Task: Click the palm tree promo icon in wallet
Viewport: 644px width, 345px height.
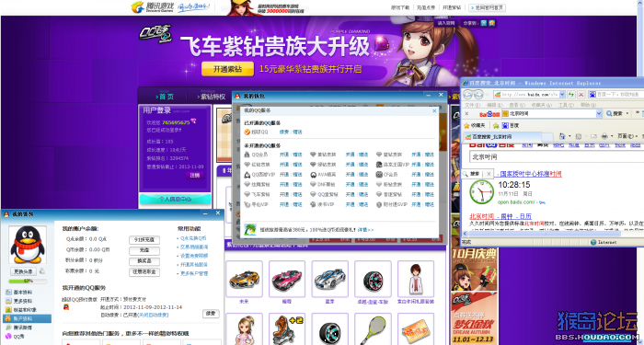Action: (x=250, y=230)
